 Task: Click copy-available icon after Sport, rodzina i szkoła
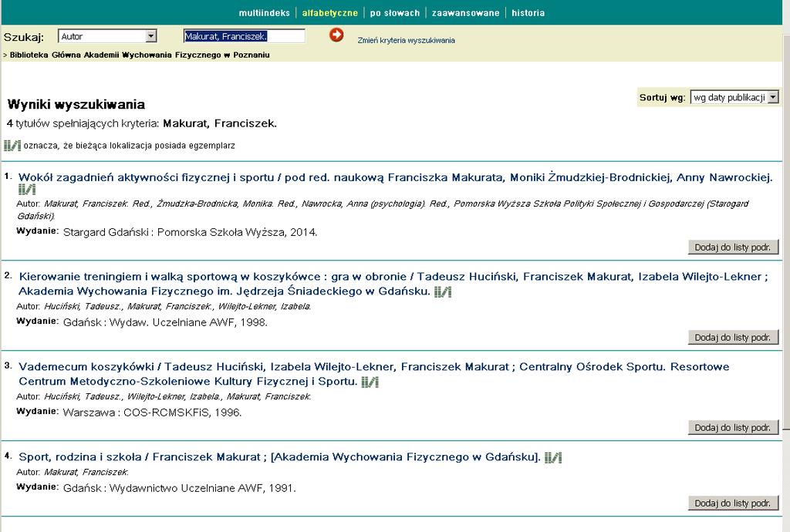[552, 457]
